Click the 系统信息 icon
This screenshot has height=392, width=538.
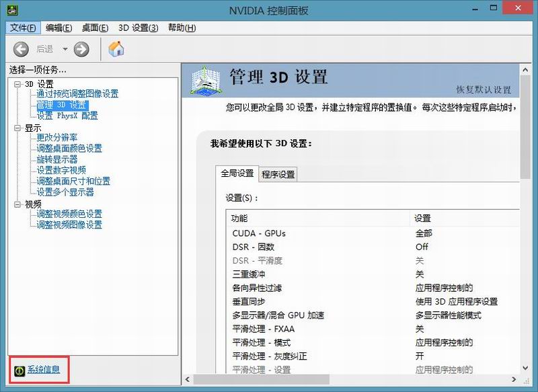click(x=20, y=370)
